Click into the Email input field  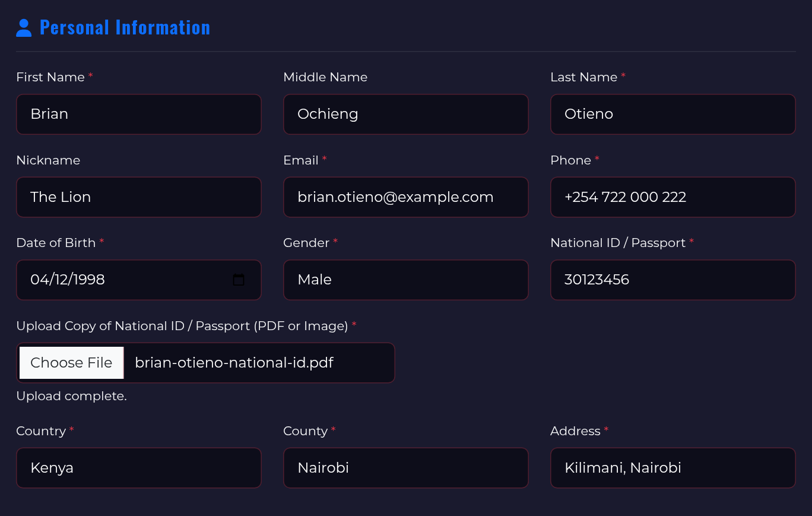coord(406,197)
